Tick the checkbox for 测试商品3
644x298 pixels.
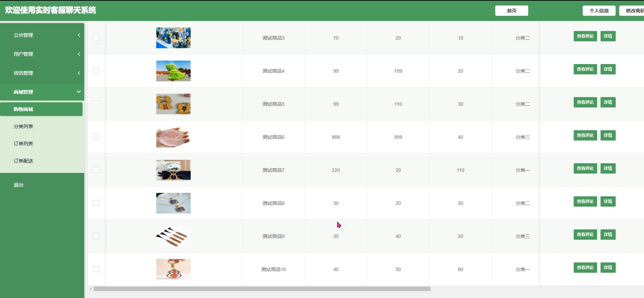pyautogui.click(x=96, y=38)
